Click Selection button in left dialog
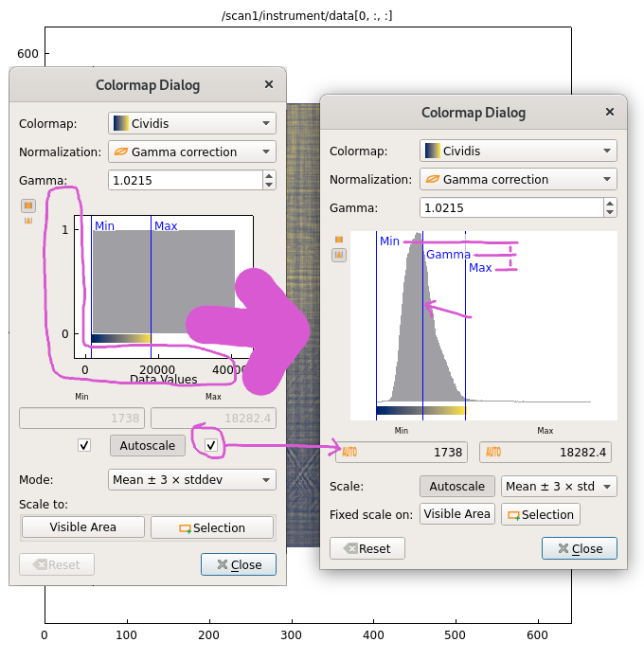The image size is (644, 660). pos(212,527)
